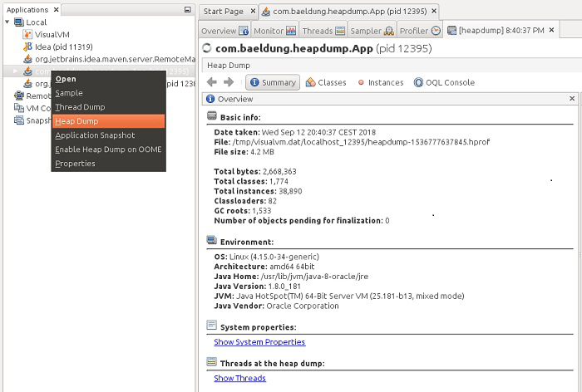Click Show System Properties link

[259, 342]
